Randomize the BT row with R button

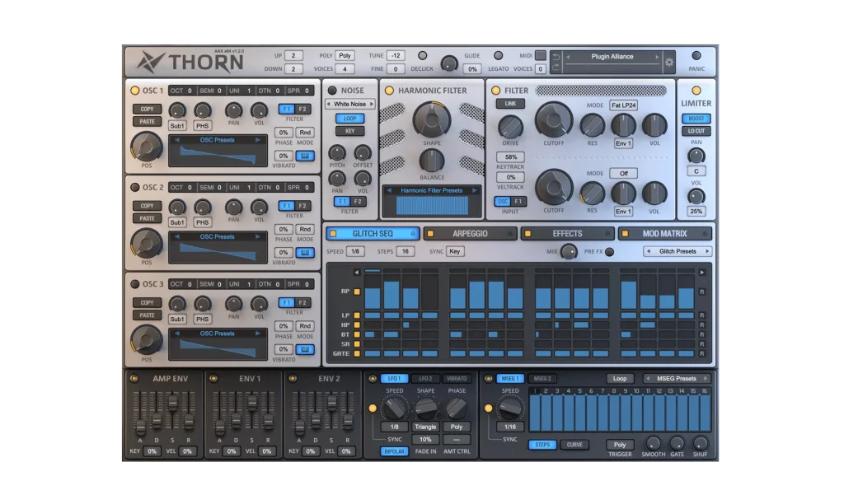701,334
